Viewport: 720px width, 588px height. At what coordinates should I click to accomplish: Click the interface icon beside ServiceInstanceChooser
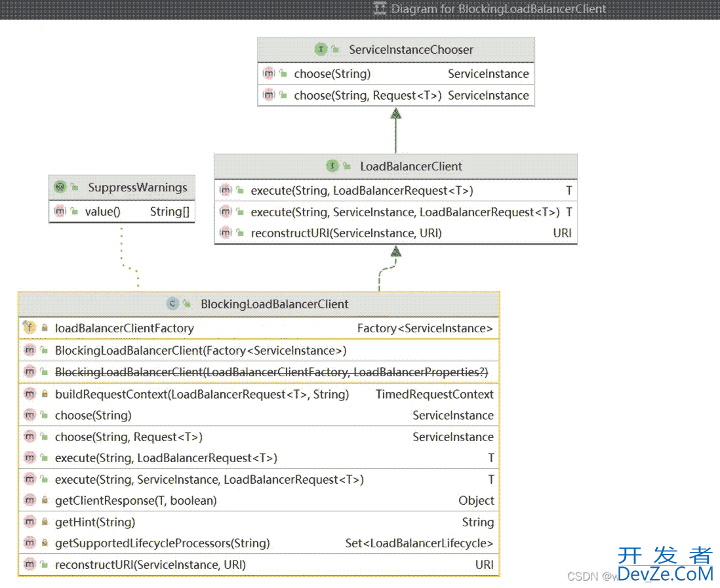click(321, 49)
